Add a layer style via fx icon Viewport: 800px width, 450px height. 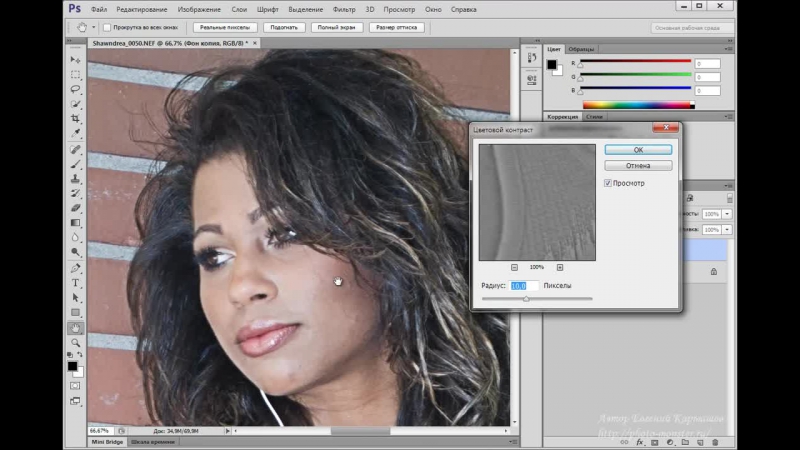tap(640, 442)
